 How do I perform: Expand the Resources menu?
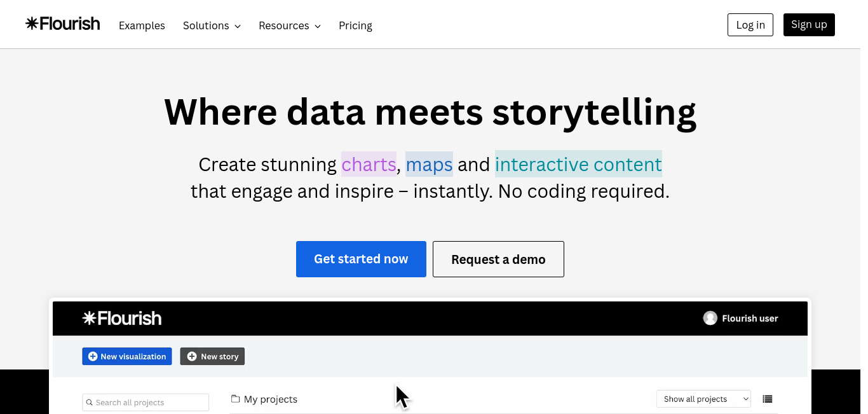(290, 25)
